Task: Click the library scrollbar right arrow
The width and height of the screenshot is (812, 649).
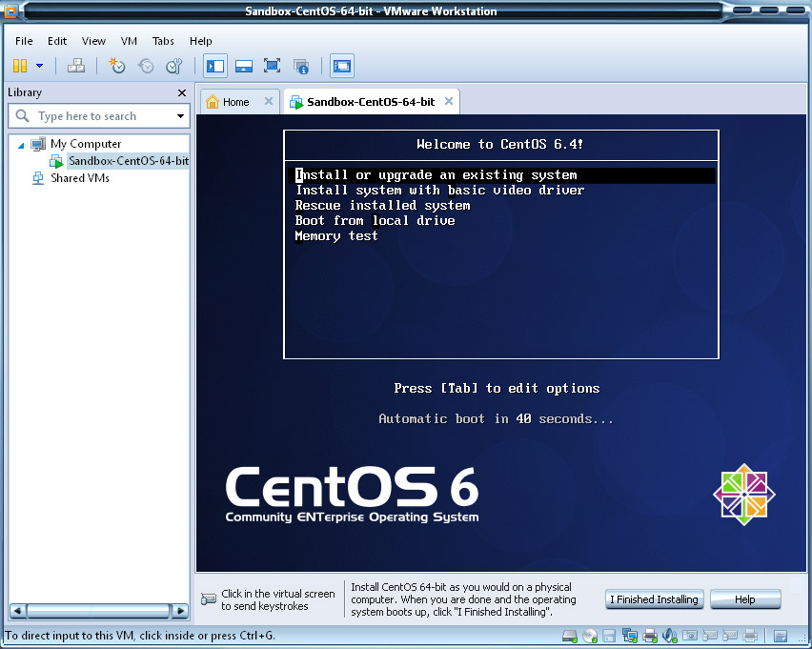Action: 180,611
